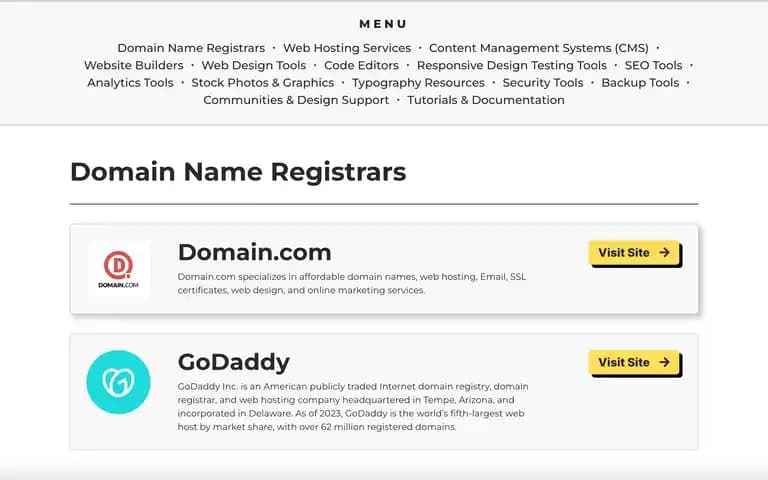This screenshot has height=480, width=768.
Task: Open Communities & Design Support link
Action: [x=296, y=100]
